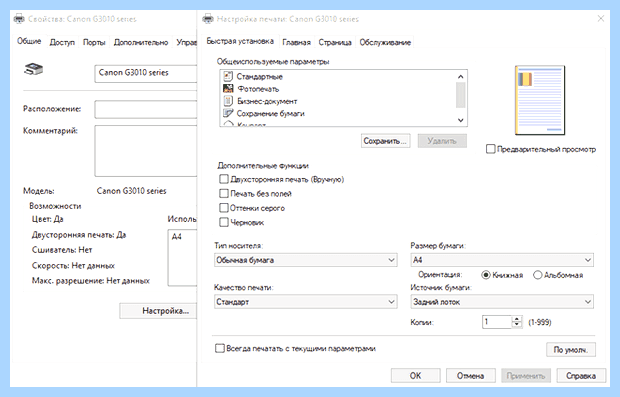The width and height of the screenshot is (620, 397).
Task: Confirm with the OK button
Action: pos(415,376)
